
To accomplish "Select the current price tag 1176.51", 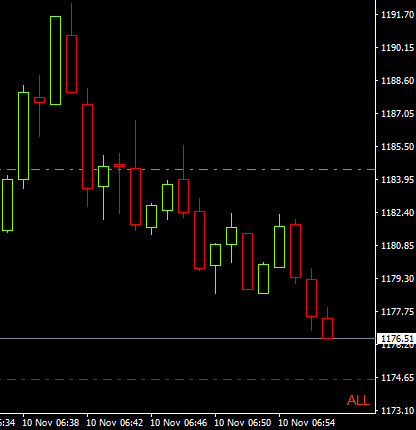I will tap(396, 339).
